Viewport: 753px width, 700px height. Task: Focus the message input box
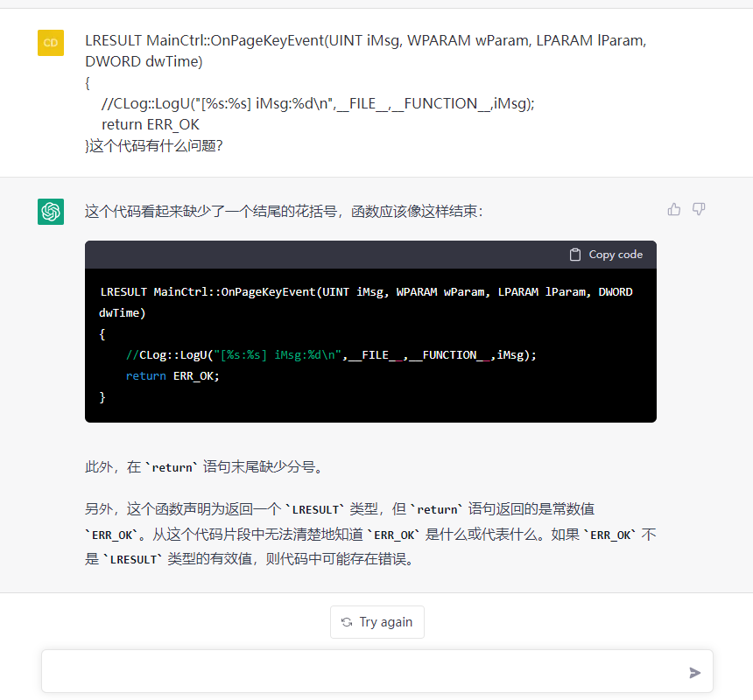coord(363,671)
